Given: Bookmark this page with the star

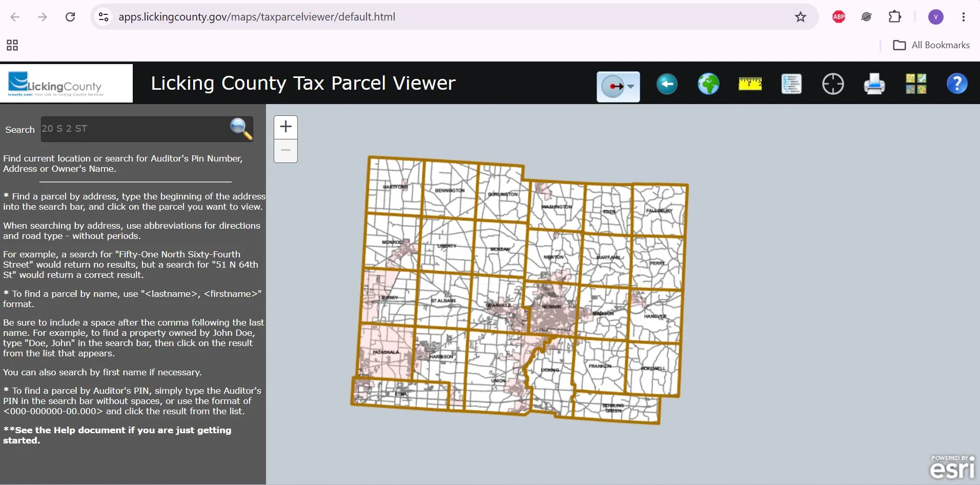Looking at the screenshot, I should (801, 17).
